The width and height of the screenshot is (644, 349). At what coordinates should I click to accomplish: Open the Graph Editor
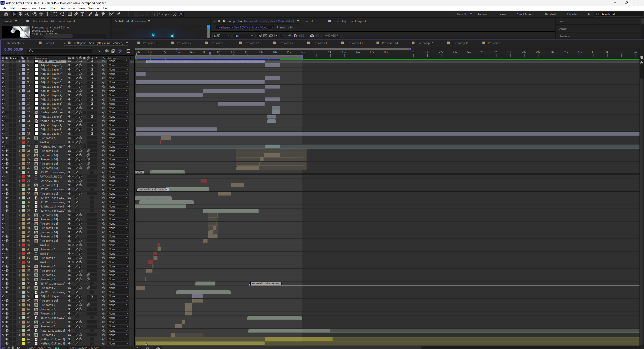(x=128, y=51)
